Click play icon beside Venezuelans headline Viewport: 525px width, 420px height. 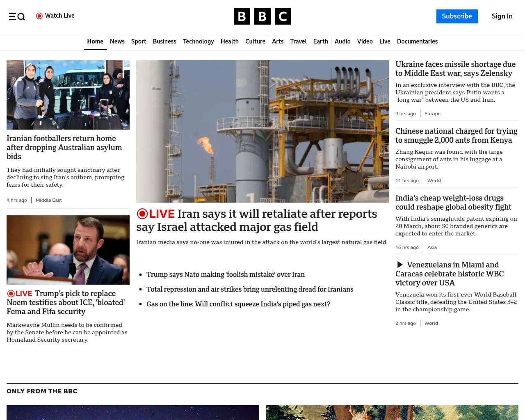pos(400,265)
